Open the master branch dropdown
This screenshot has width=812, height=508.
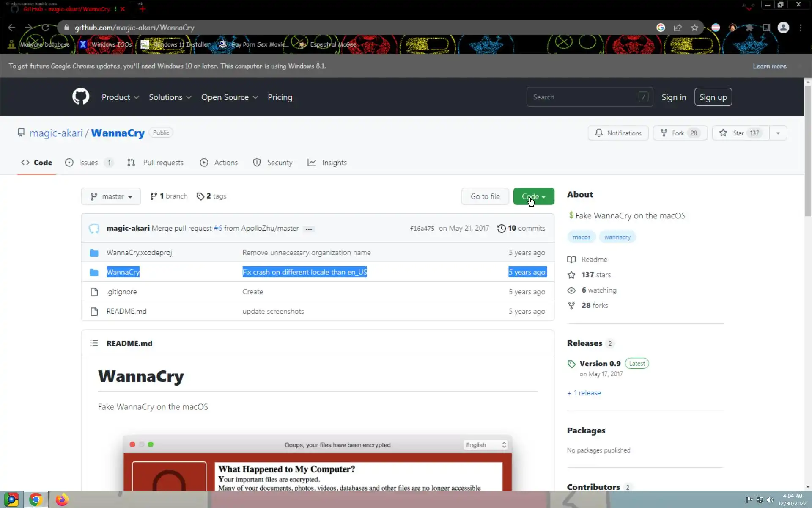[111, 196]
